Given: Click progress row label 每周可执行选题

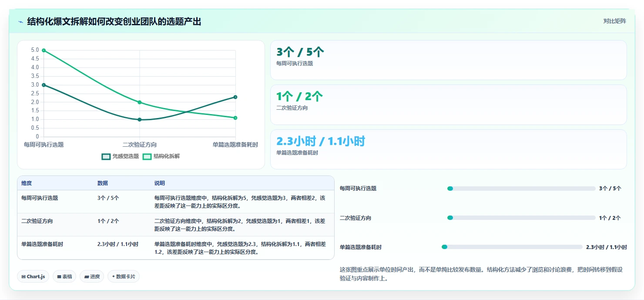Looking at the screenshot, I should click(358, 189).
